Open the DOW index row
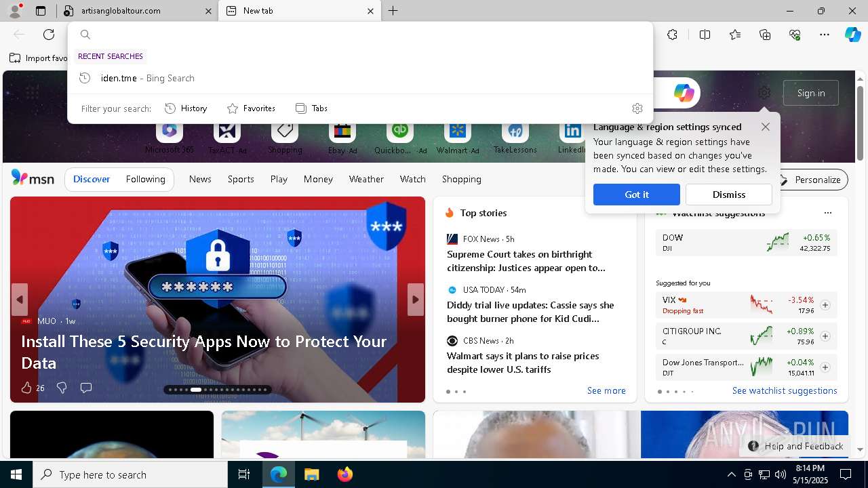This screenshot has width=868, height=488. [x=747, y=243]
